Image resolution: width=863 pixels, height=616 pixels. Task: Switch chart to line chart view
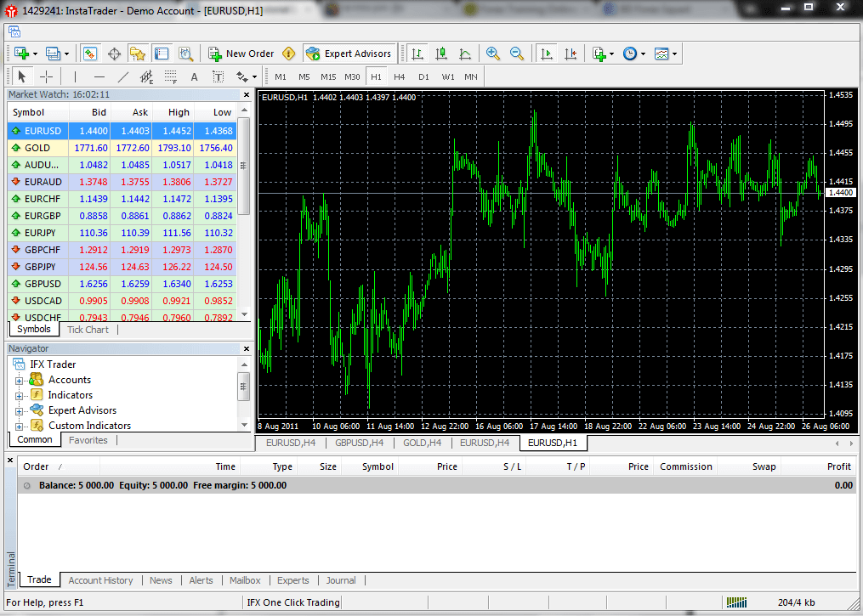pos(465,54)
